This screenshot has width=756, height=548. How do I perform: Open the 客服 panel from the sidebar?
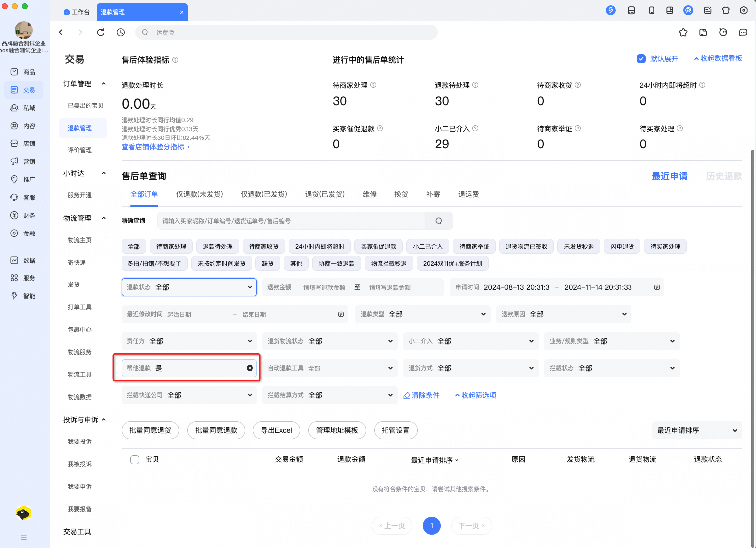tap(23, 197)
